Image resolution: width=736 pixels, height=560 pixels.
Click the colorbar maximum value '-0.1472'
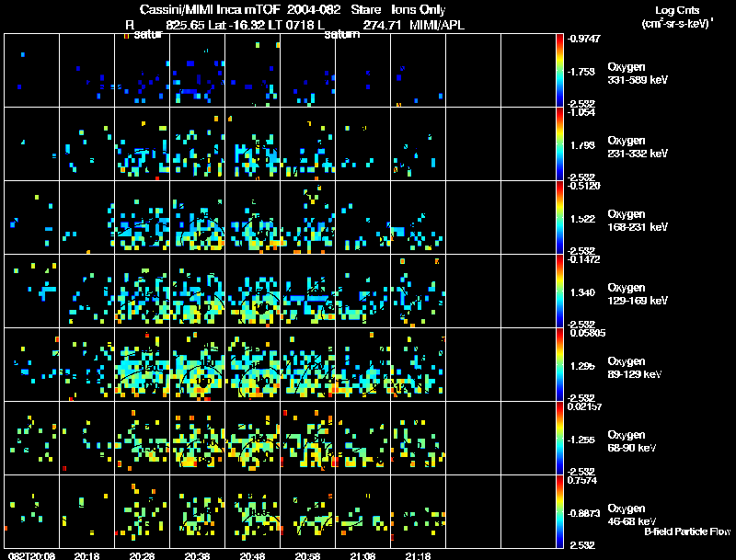[x=583, y=259]
